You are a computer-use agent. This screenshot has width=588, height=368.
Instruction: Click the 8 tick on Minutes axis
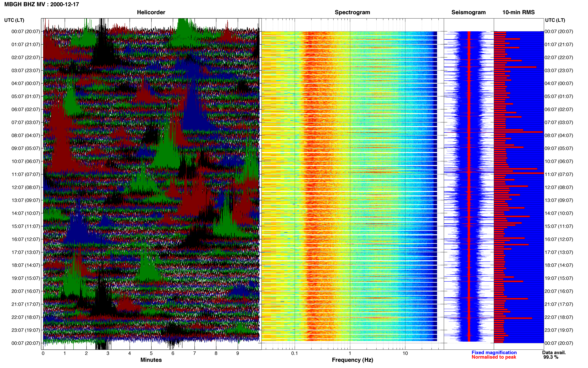coord(216,353)
